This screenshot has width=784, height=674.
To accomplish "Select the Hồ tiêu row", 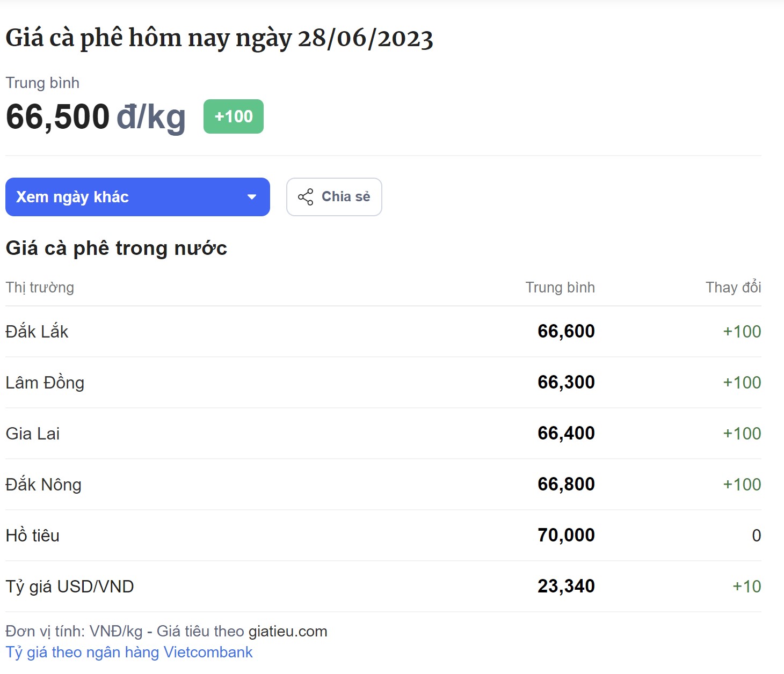I will pyautogui.click(x=383, y=536).
